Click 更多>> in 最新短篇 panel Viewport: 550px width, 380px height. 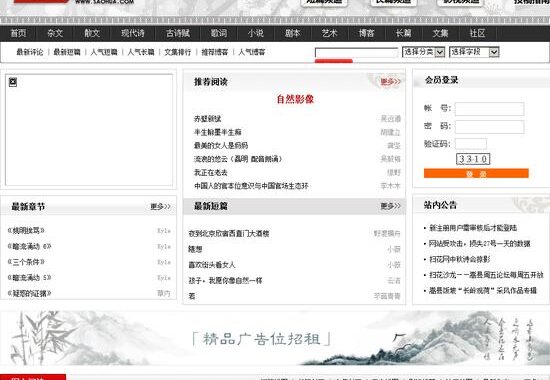[x=390, y=206]
